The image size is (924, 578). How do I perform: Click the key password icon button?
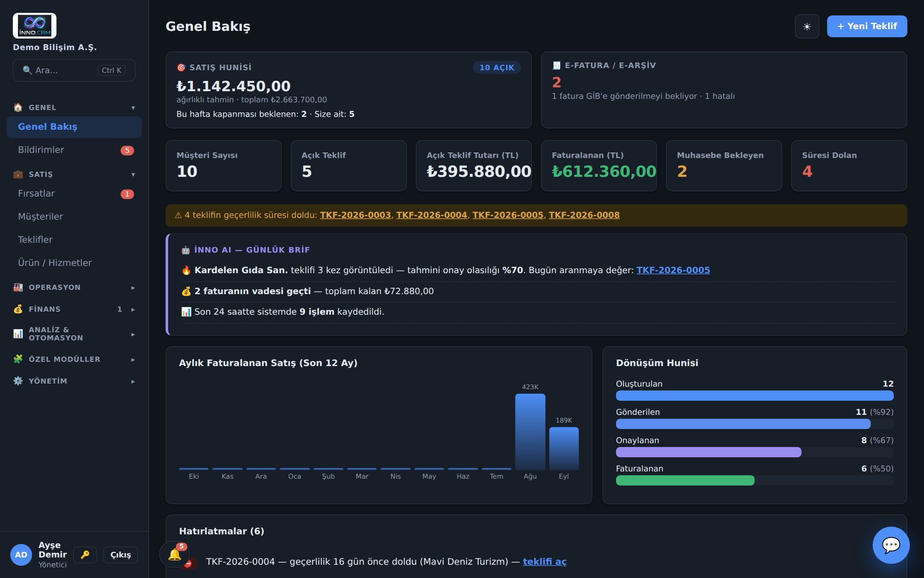[85, 555]
